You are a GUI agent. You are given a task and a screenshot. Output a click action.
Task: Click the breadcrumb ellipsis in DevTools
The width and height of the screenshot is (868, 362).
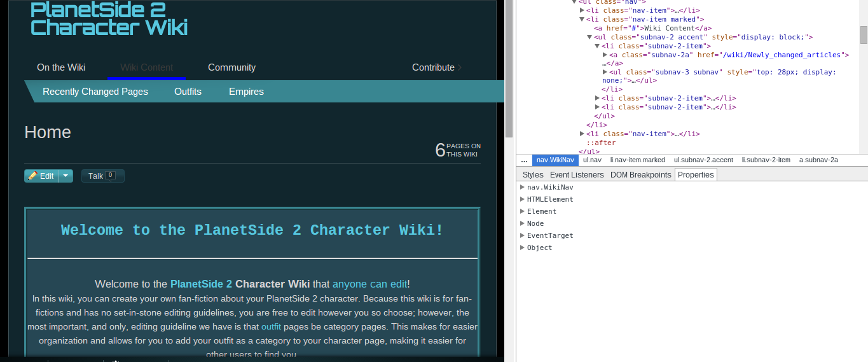tap(524, 160)
